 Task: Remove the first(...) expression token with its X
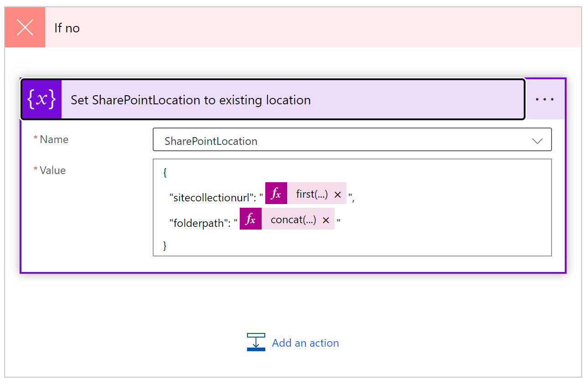pos(338,195)
